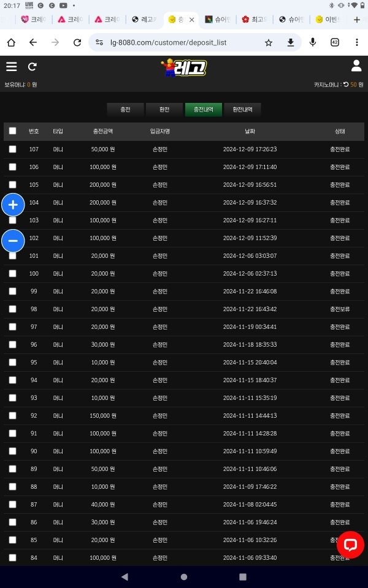Image resolution: width=368 pixels, height=588 pixels.
Task: Open the user profile icon
Action: tap(356, 66)
